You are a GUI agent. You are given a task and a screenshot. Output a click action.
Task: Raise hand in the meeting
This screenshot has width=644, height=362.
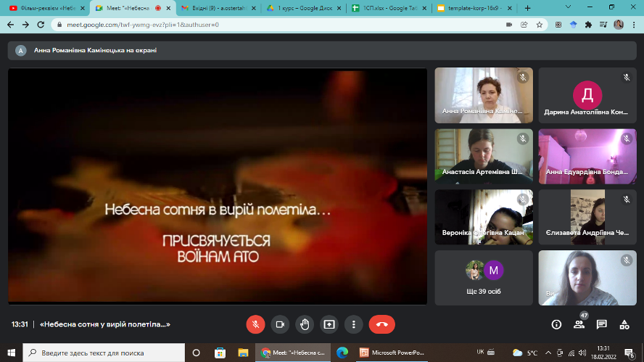pyautogui.click(x=305, y=324)
